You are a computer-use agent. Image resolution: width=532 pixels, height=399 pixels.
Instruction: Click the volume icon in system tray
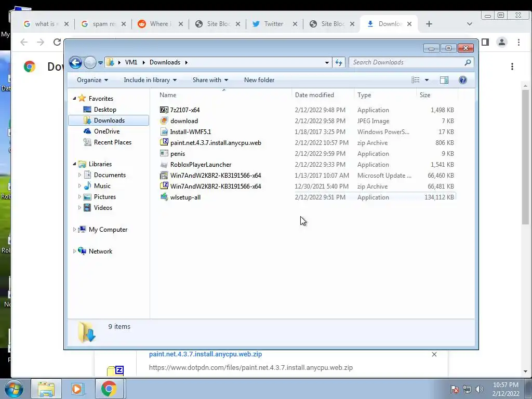pyautogui.click(x=479, y=389)
